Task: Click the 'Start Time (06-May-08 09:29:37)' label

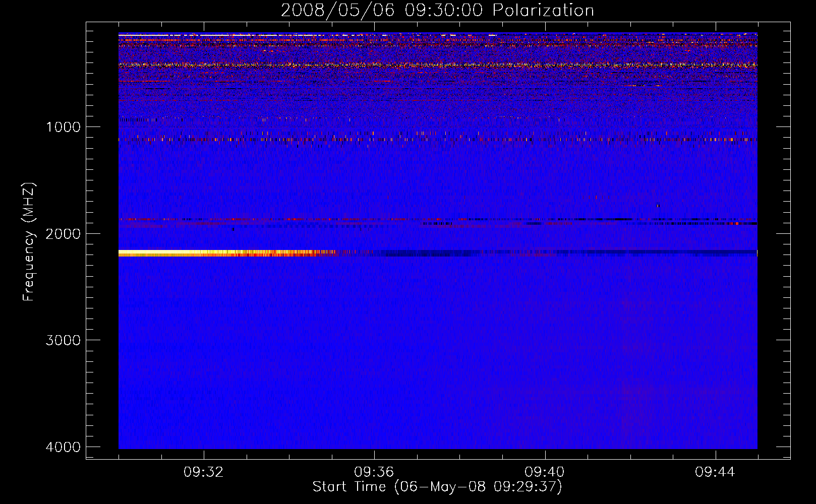Action: click(x=437, y=487)
